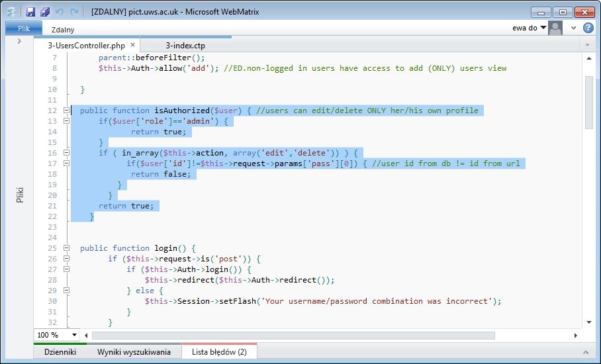Open the Help question mark icon
The height and width of the screenshot is (364, 601).
[x=588, y=28]
